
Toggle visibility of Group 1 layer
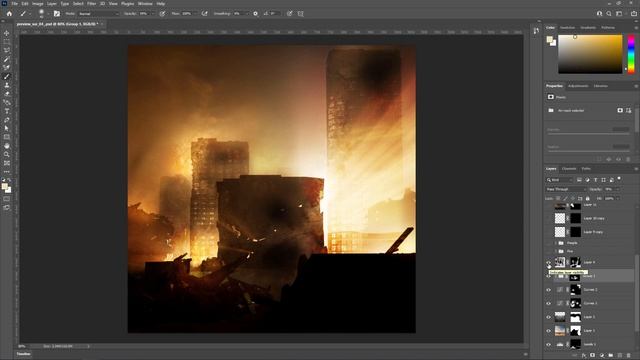tap(549, 276)
